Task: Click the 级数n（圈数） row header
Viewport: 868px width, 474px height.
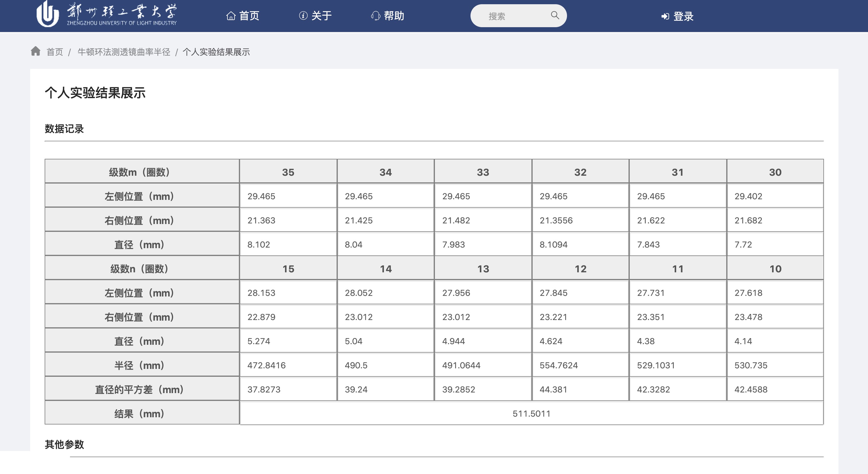Action: (x=142, y=268)
